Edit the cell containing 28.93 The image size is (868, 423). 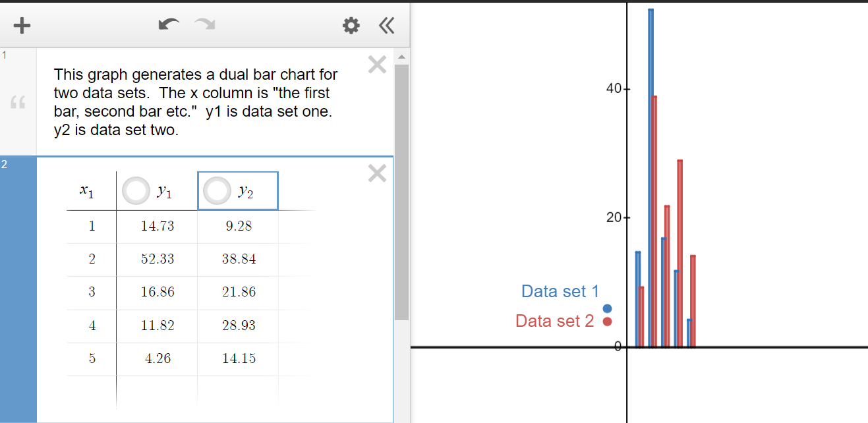pos(239,325)
